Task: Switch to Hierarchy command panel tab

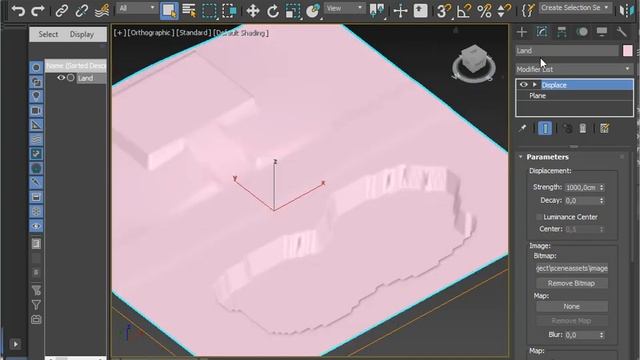Action: point(562,32)
